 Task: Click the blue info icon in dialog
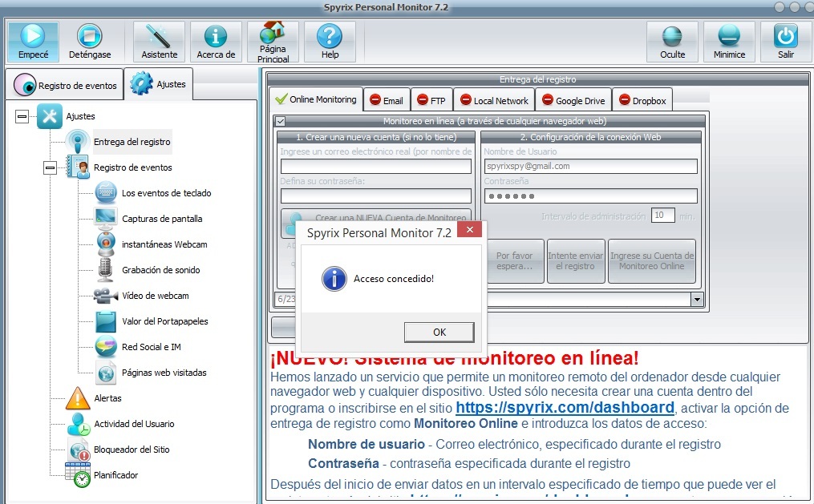(x=334, y=279)
